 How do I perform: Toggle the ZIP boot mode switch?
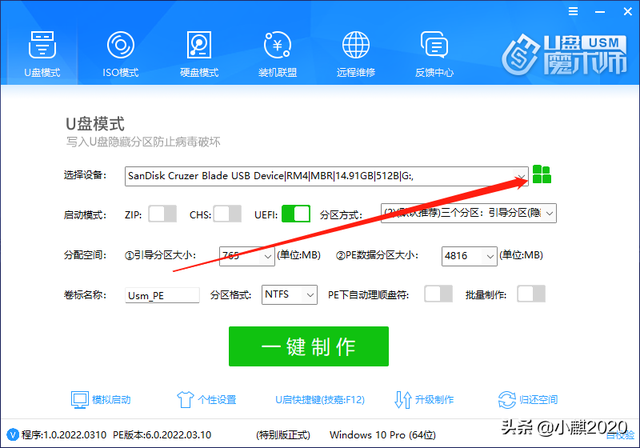coord(162,214)
